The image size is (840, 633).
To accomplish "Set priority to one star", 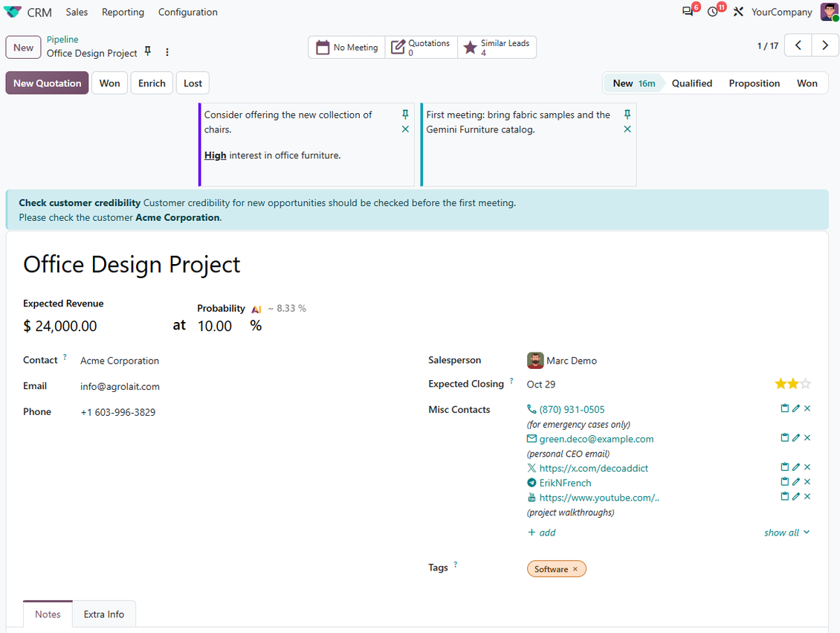I will coord(781,384).
